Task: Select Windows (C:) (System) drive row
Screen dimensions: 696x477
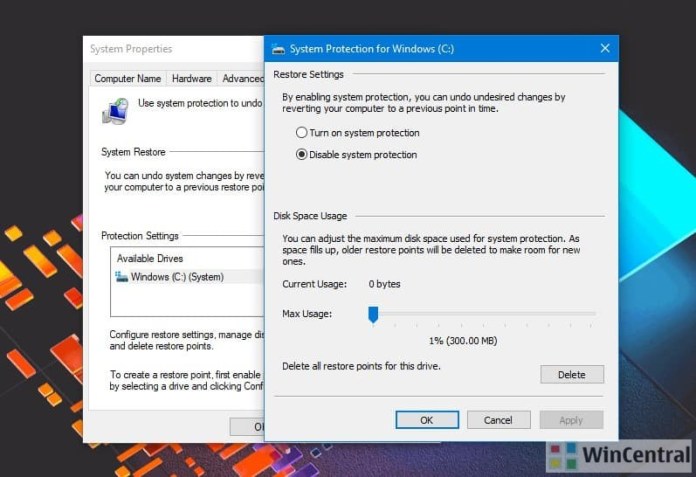Action: [188, 277]
